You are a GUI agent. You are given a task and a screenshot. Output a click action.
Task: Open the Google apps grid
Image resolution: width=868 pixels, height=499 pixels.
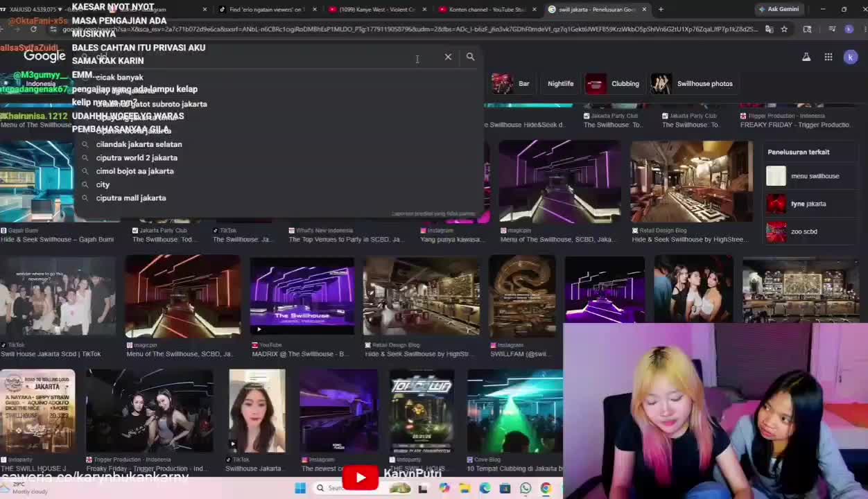828,57
